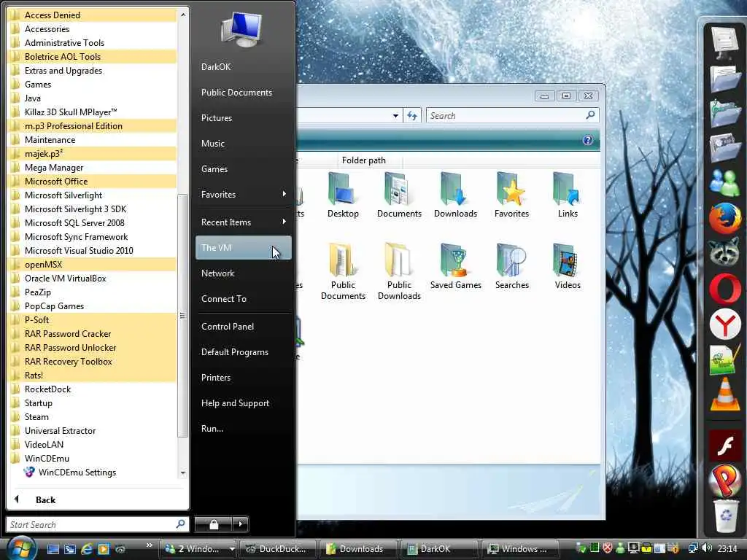Switch to Downloads taskbar window

[x=357, y=549]
